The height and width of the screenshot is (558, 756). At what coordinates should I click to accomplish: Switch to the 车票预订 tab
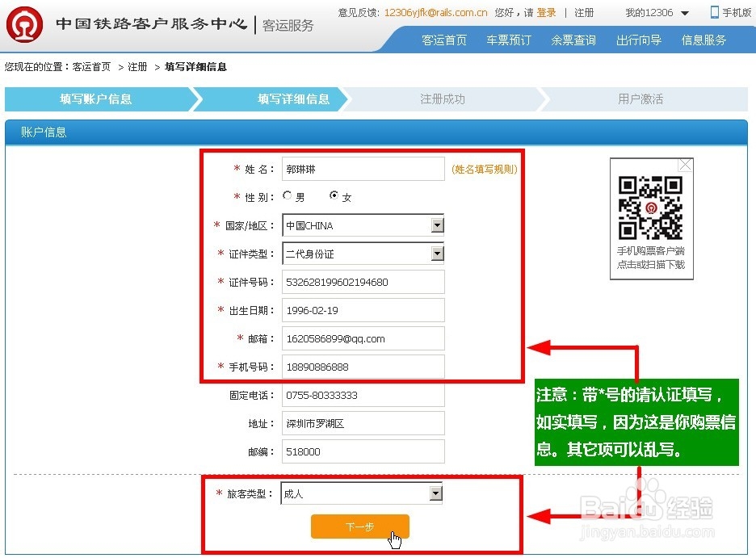click(x=509, y=39)
